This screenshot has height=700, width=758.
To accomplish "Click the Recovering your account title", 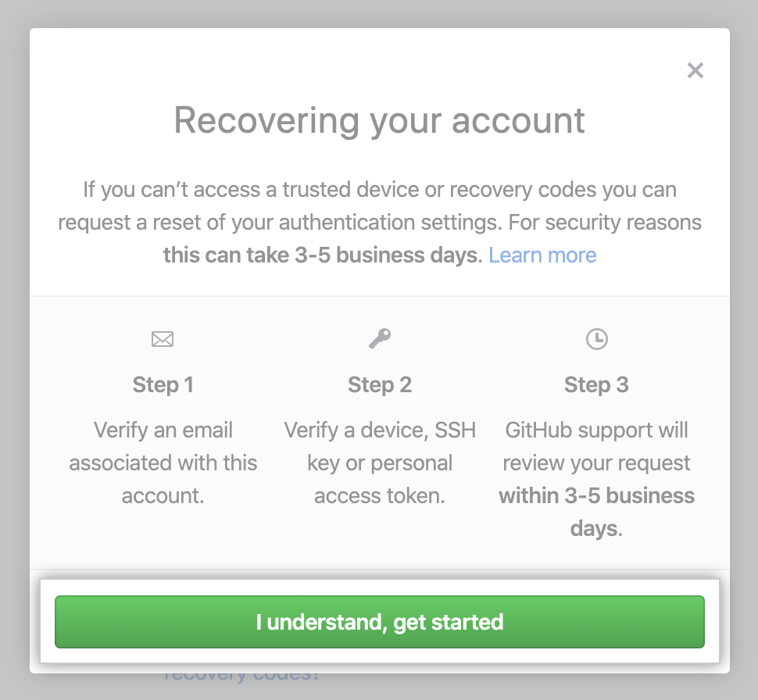I will (379, 120).
